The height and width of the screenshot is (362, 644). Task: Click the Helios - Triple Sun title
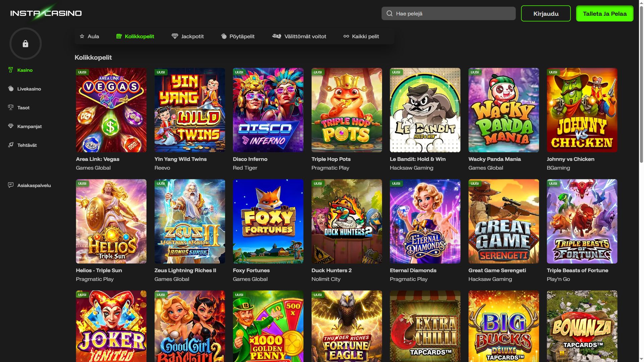99,270
